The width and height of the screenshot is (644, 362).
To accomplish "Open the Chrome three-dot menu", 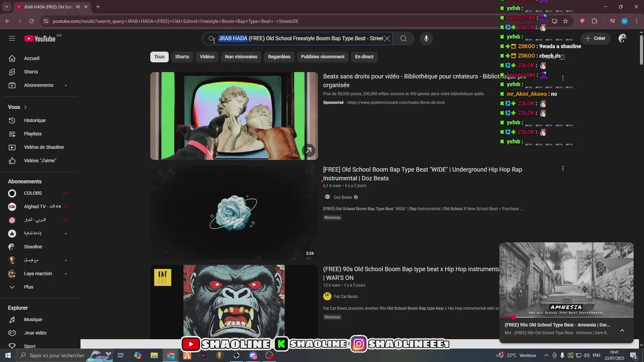I will (x=637, y=21).
